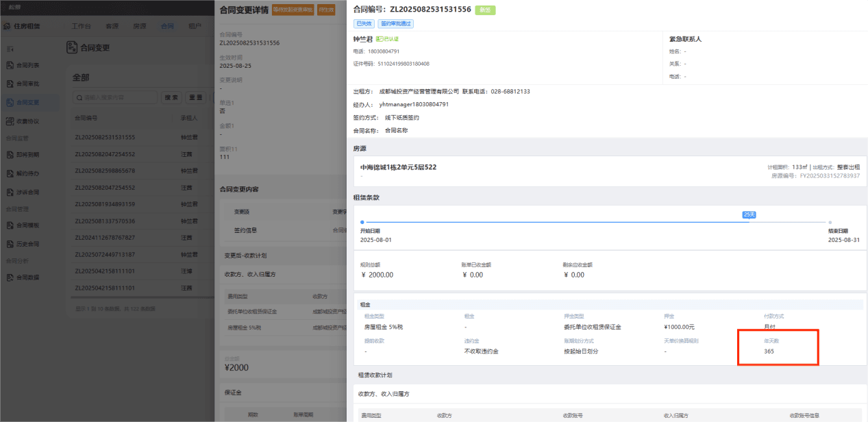Click the 收费协议 sidebar icon

pos(10,121)
